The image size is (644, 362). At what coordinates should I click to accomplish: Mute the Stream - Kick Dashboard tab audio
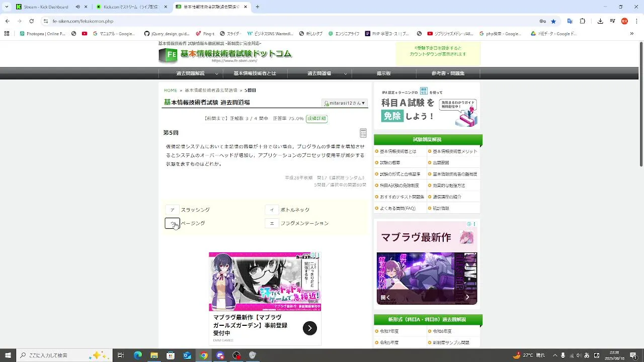coord(77,7)
